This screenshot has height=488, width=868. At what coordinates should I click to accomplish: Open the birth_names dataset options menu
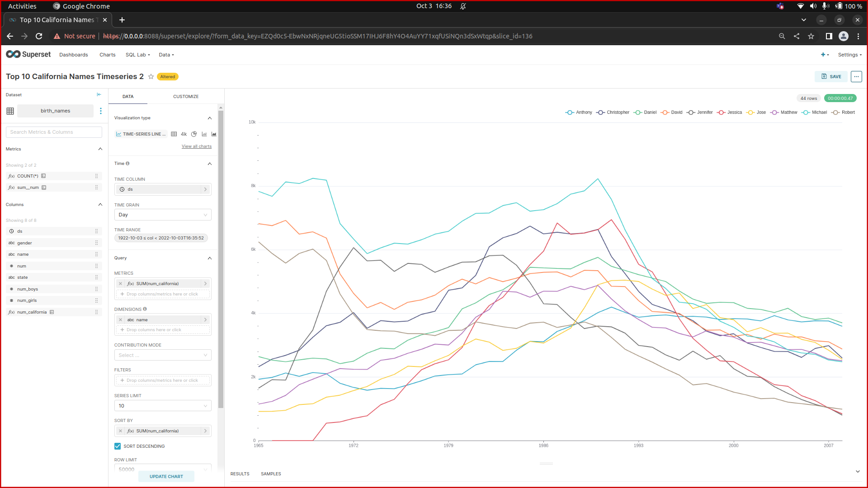[x=101, y=111]
